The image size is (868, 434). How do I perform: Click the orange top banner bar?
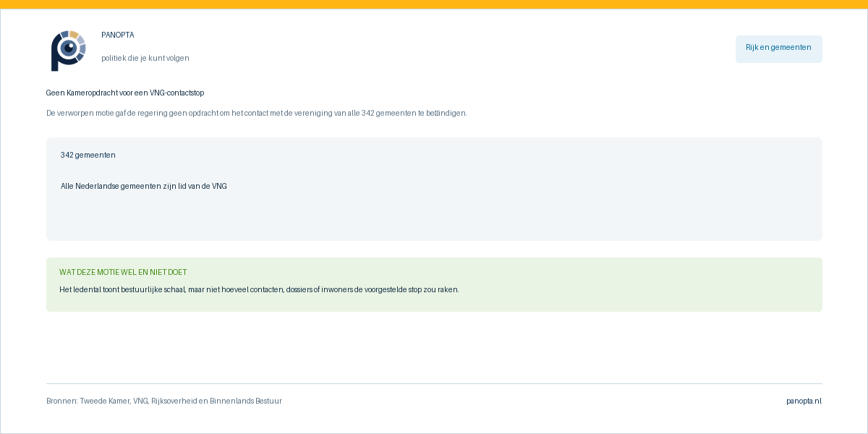pos(434,4)
